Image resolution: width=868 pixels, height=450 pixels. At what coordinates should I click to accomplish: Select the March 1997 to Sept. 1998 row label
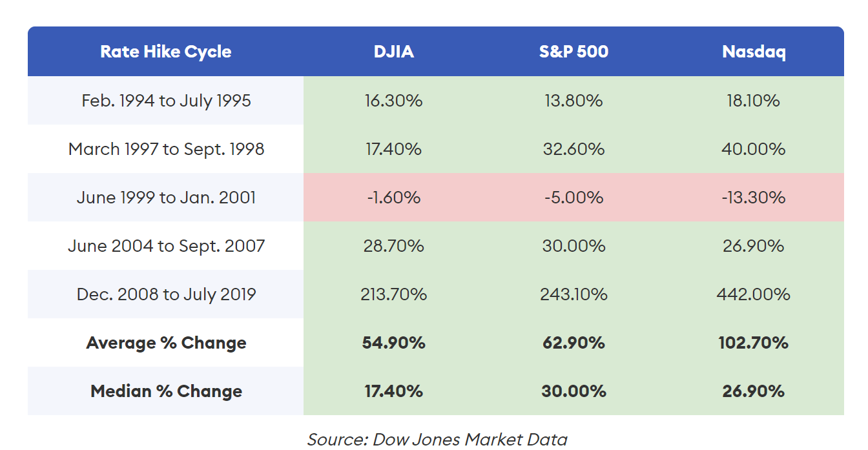[x=166, y=149]
